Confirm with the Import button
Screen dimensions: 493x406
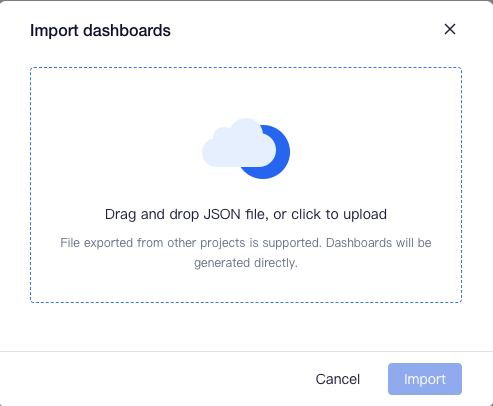pos(425,379)
